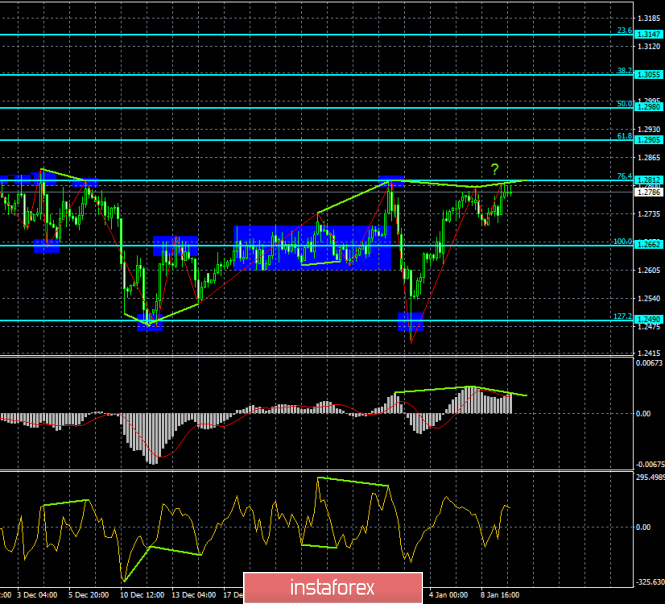Click the MACD scale value 0.00673

coord(648,363)
